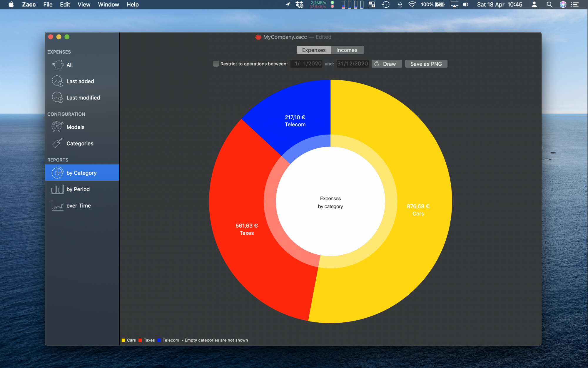The image size is (588, 368).
Task: Click the yellow Cars legend swatch
Action: click(x=123, y=340)
